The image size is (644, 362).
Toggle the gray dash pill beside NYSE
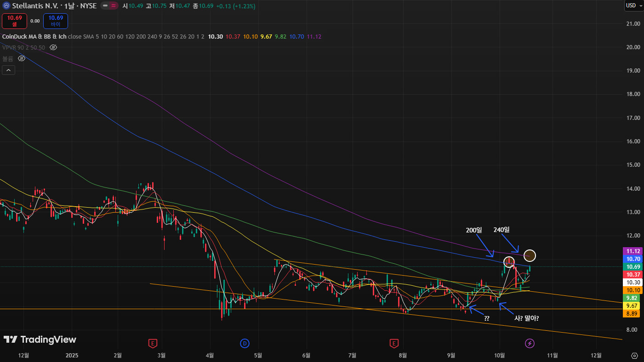[x=105, y=6]
